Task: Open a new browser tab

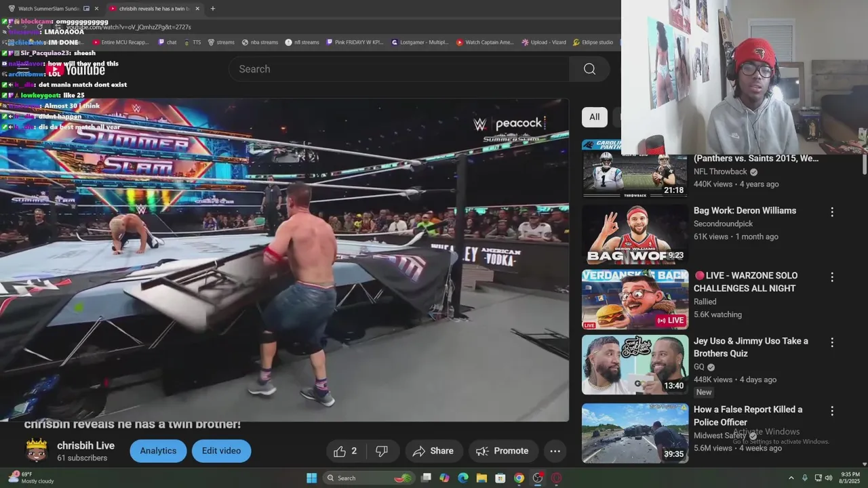Action: [213, 9]
